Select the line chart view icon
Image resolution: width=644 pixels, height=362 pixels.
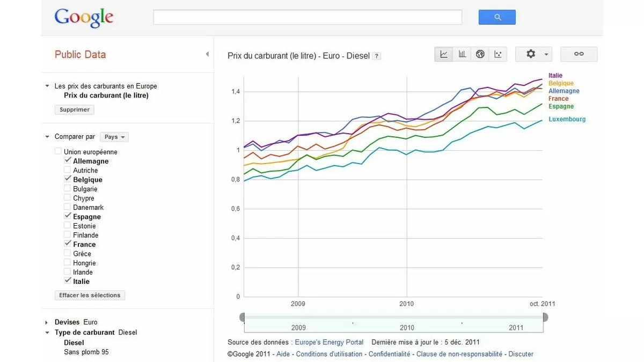click(443, 54)
